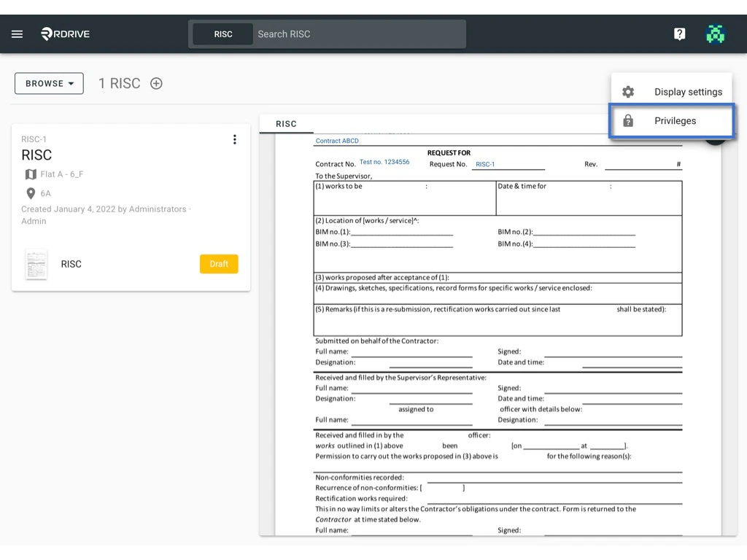The image size is (747, 560).
Task: Open the Contract ABCD link in form
Action: pyautogui.click(x=337, y=141)
